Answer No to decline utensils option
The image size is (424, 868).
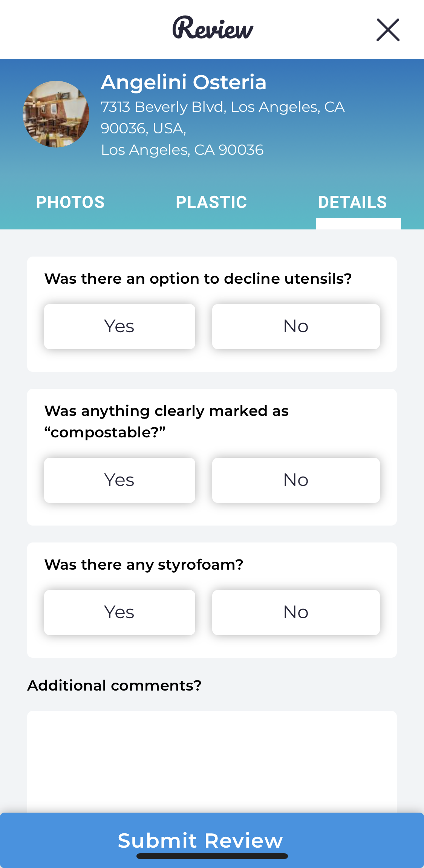[296, 327]
